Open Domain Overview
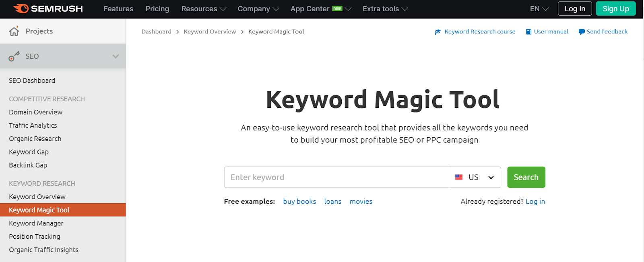This screenshot has width=644, height=262. click(36, 112)
